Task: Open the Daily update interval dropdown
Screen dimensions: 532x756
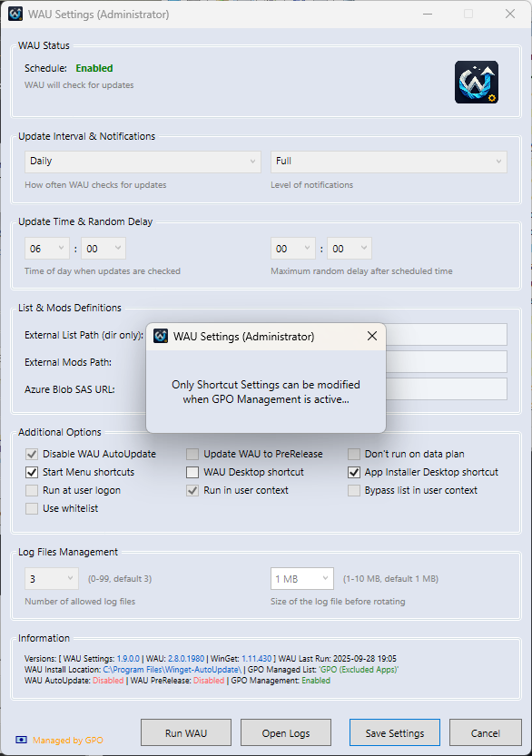Action: click(x=143, y=162)
